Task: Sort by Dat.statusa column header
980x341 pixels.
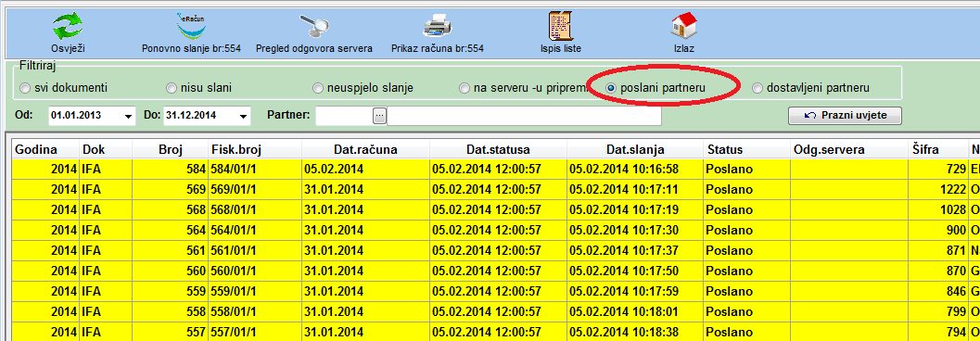Action: pos(498,150)
